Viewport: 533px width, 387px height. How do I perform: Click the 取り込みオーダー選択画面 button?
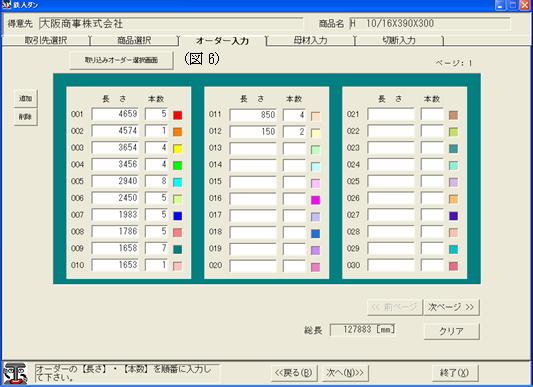coord(121,60)
